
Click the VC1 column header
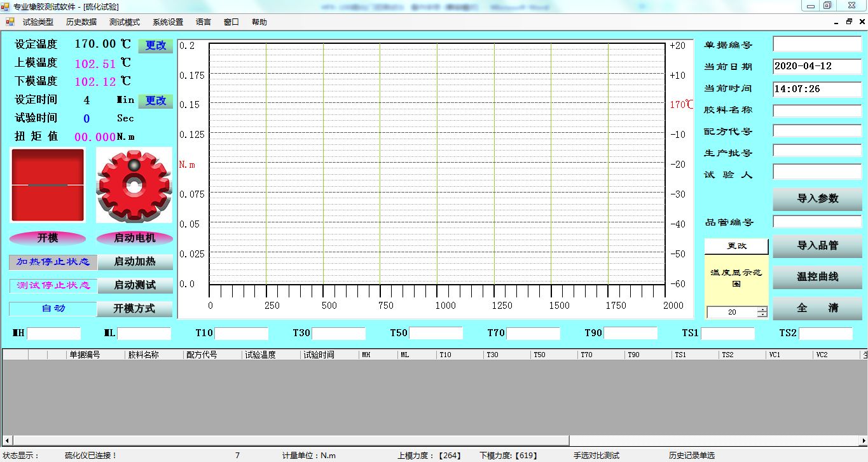[x=789, y=355]
